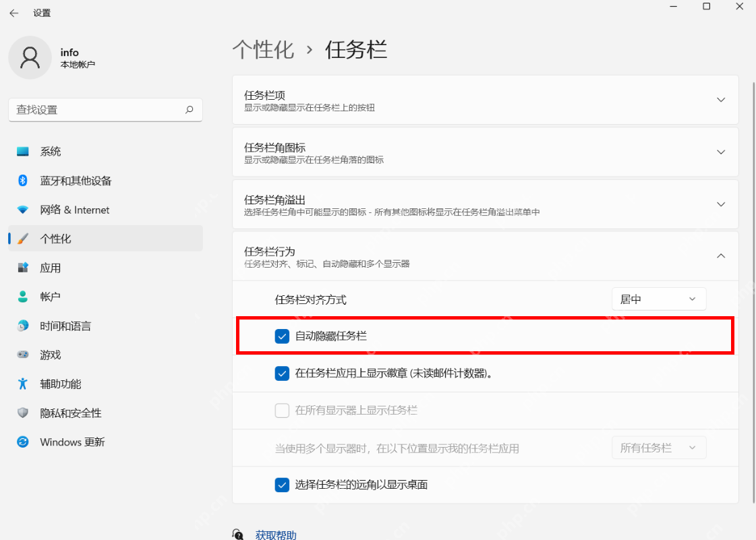Screen dimensions: 756x540
Task: Open 系统 settings in the sidebar
Action: pyautogui.click(x=106, y=152)
